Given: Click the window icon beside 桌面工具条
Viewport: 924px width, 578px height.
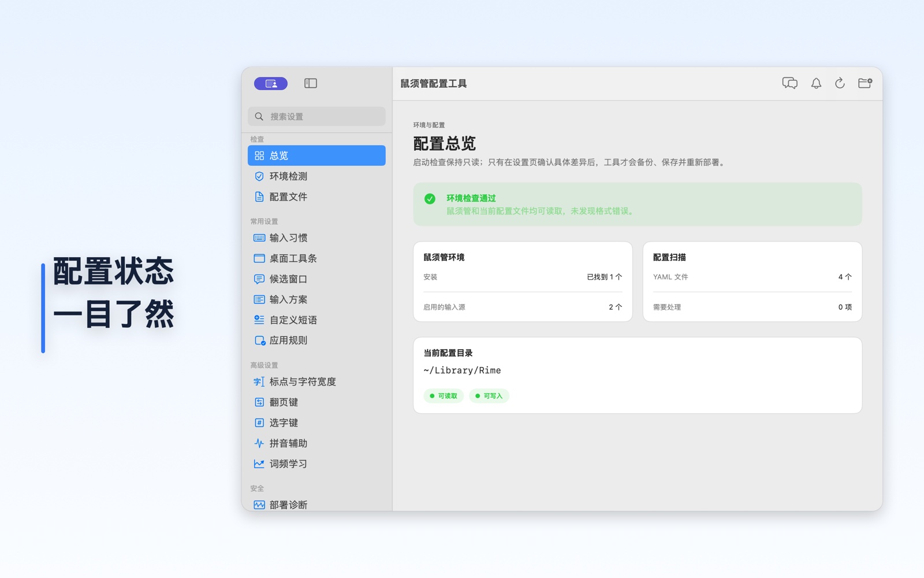Looking at the screenshot, I should click(259, 258).
